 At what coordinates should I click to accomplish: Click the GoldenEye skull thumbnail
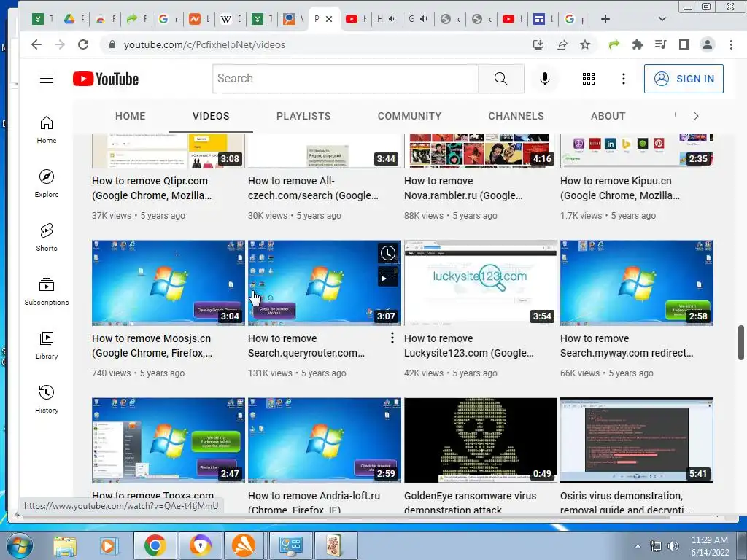480,440
